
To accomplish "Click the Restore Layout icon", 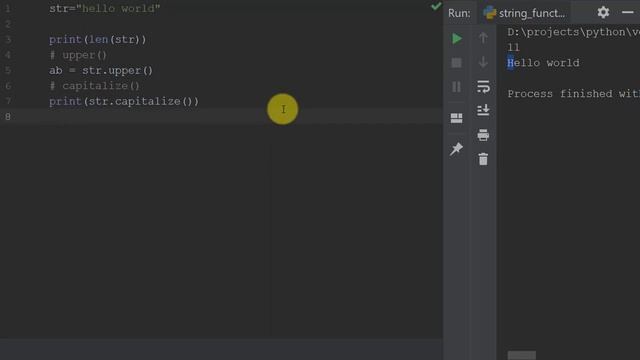I will click(x=456, y=118).
